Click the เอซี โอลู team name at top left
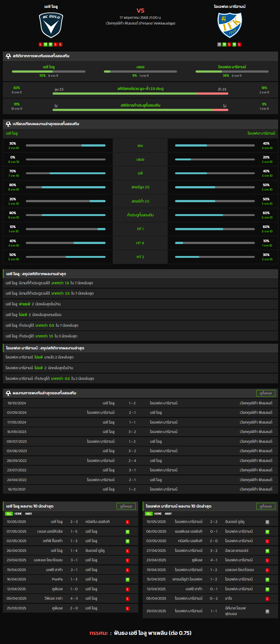This screenshot has height=644, width=280. coord(51,7)
